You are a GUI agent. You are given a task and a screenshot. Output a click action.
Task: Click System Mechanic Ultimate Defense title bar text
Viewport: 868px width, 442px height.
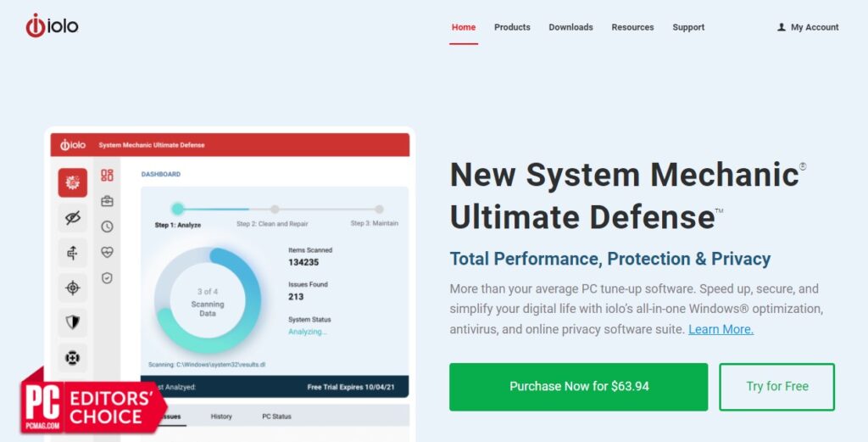(152, 145)
